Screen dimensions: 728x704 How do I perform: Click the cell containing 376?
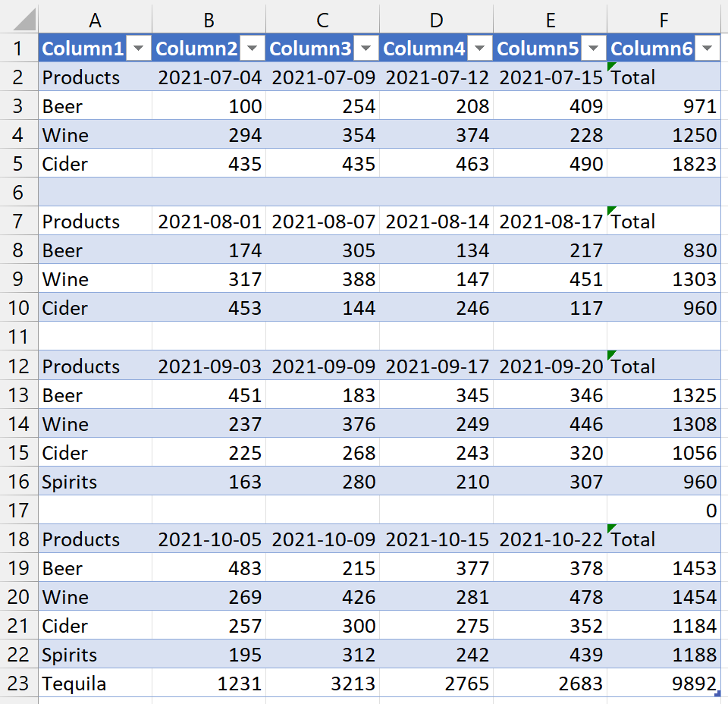click(323, 423)
